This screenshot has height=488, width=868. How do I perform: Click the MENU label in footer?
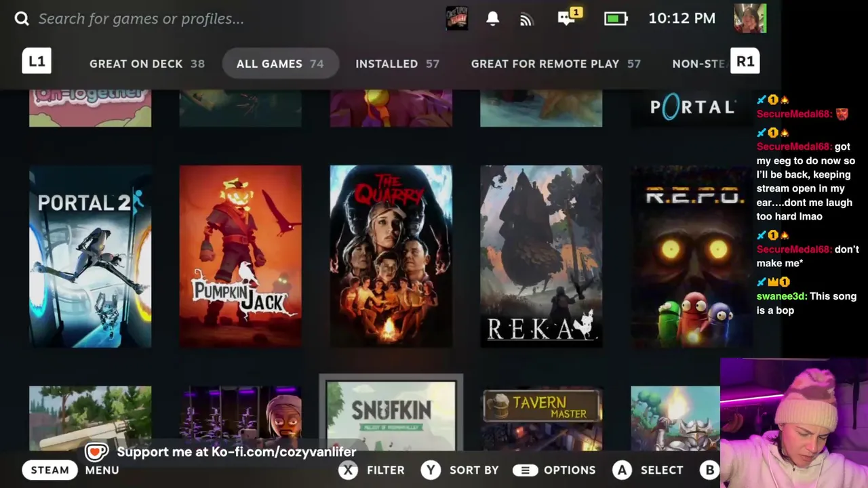coord(102,470)
